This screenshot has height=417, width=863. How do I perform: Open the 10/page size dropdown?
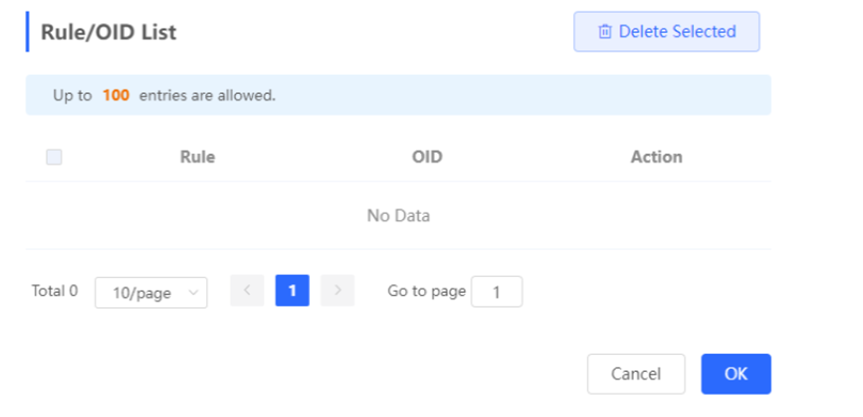pos(151,293)
